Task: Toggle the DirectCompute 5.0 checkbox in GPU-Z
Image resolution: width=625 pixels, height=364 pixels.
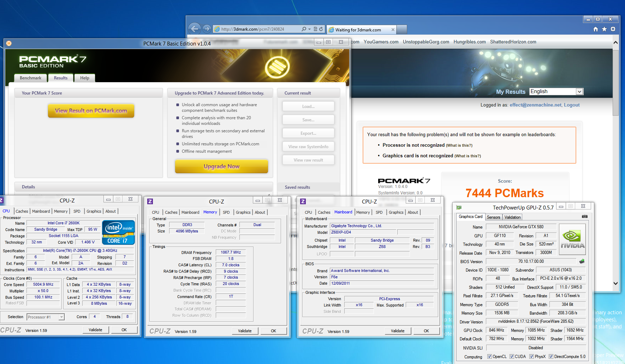Action: pyautogui.click(x=551, y=357)
